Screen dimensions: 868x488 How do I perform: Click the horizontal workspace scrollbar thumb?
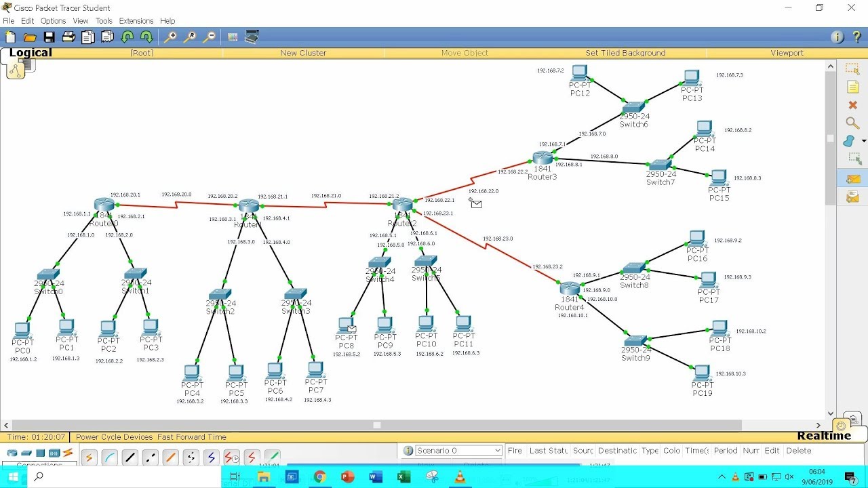(377, 426)
